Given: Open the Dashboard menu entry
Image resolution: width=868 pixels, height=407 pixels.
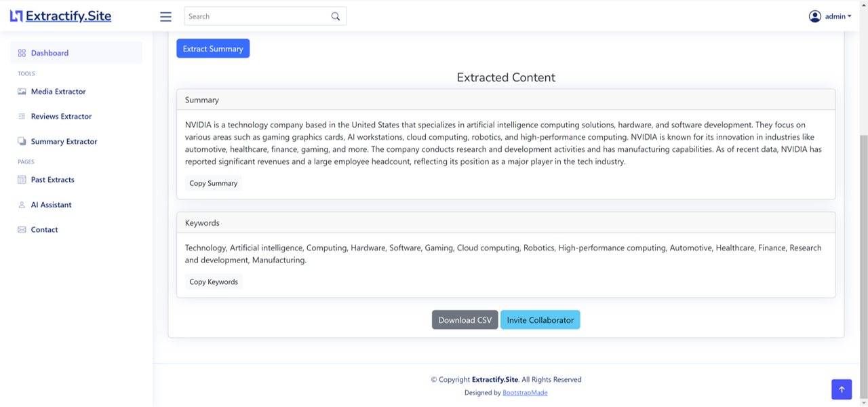Looking at the screenshot, I should point(50,52).
